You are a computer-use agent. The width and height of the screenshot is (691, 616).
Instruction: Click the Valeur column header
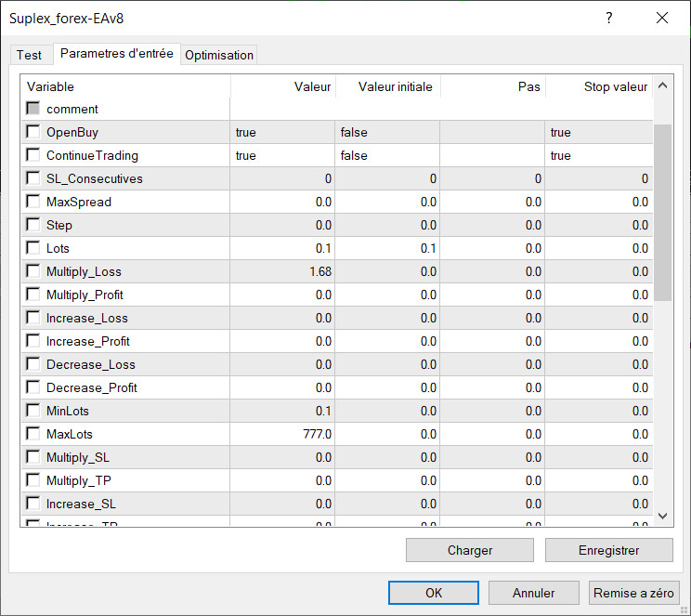282,86
